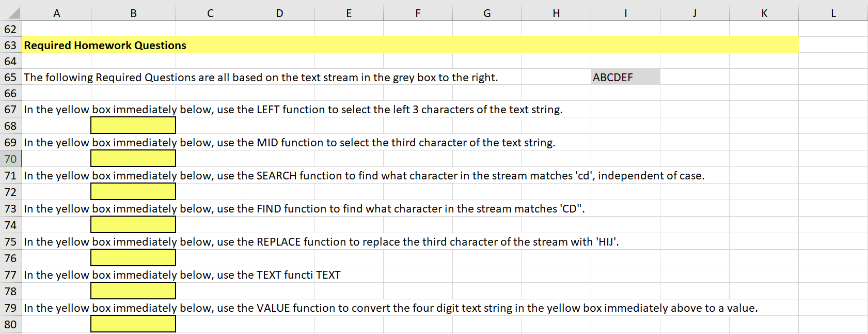Screen dimensions: 868x334
Task: Select row 72 header
Action: pos(11,192)
